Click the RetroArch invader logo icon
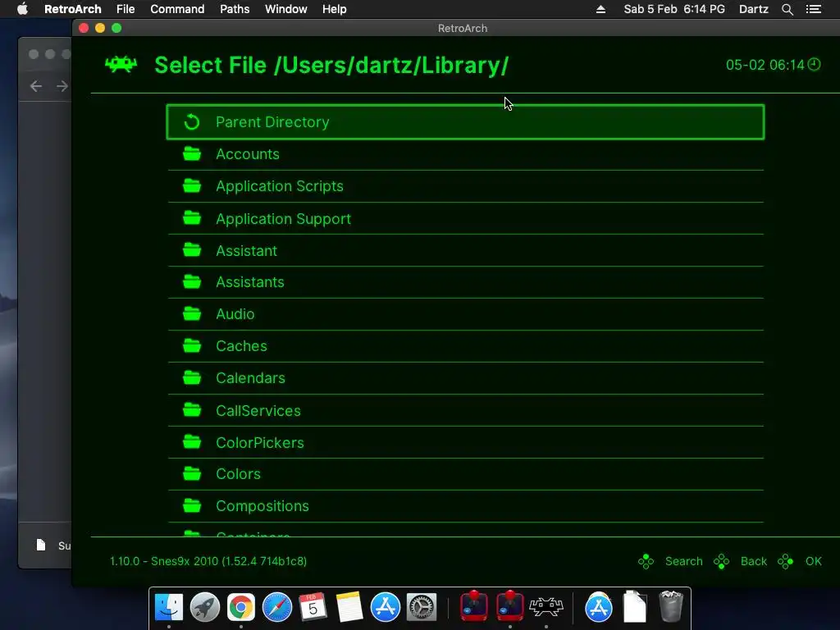 [x=121, y=65]
